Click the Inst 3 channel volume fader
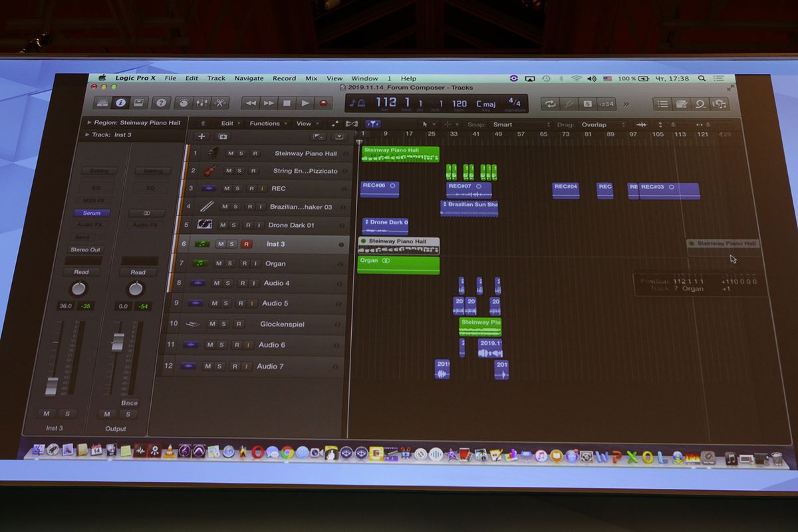Screen dimensions: 798x532 52,384
